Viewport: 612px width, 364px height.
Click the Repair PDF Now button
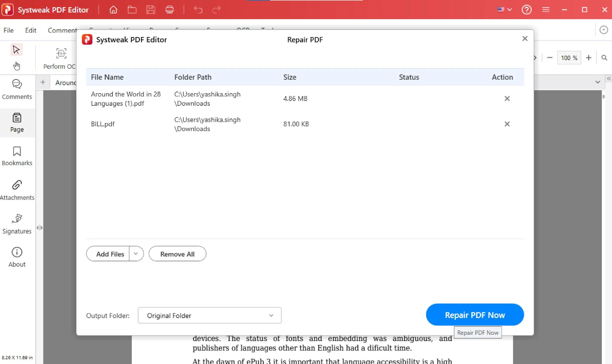click(475, 315)
